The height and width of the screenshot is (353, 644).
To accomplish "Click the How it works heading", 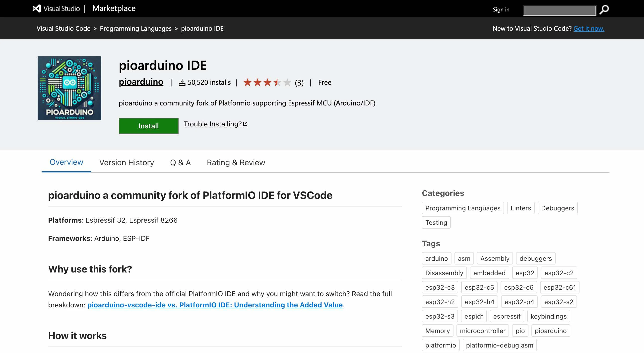I will point(77,336).
